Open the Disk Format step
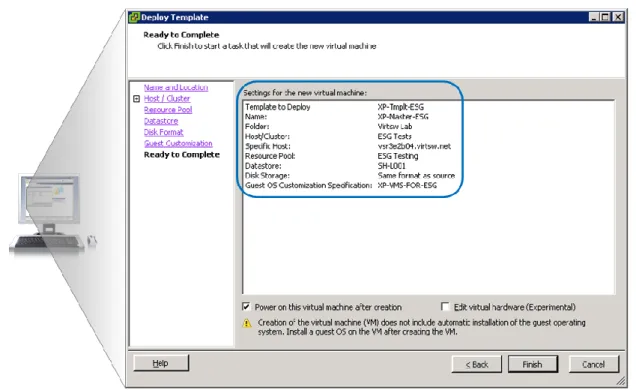 click(x=163, y=132)
